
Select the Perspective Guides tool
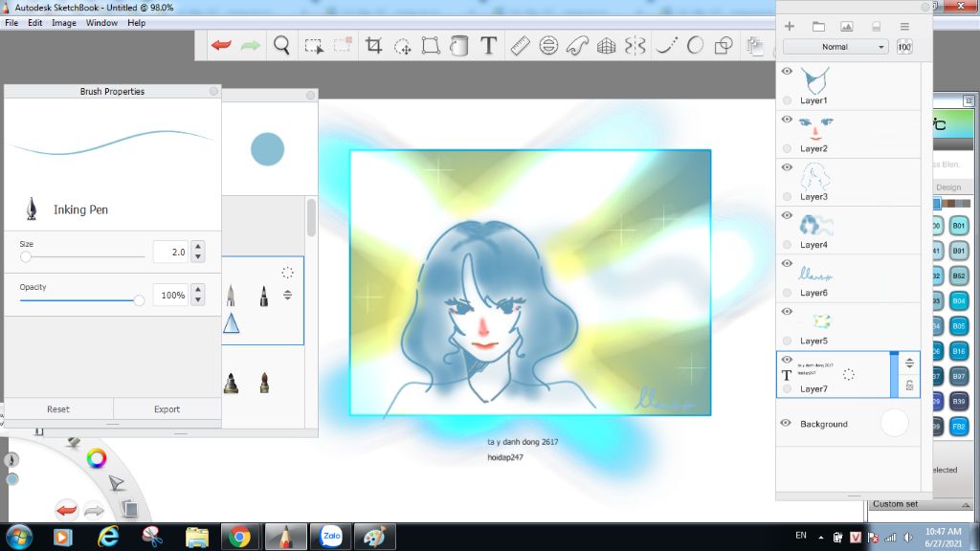click(x=606, y=46)
